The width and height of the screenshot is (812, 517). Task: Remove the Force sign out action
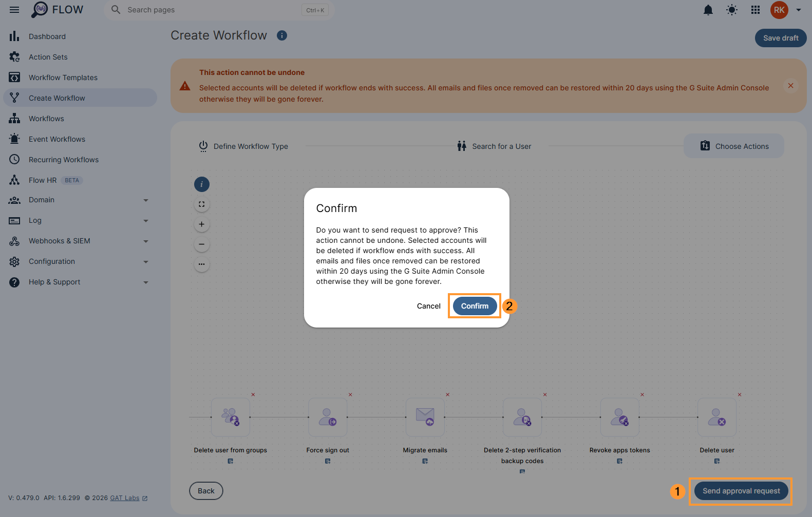point(350,395)
